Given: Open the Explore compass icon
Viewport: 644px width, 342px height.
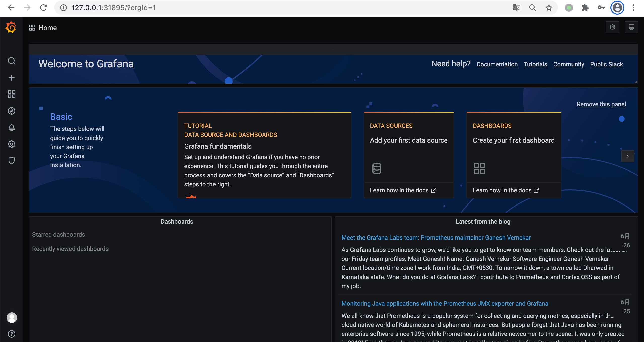Looking at the screenshot, I should tap(11, 111).
